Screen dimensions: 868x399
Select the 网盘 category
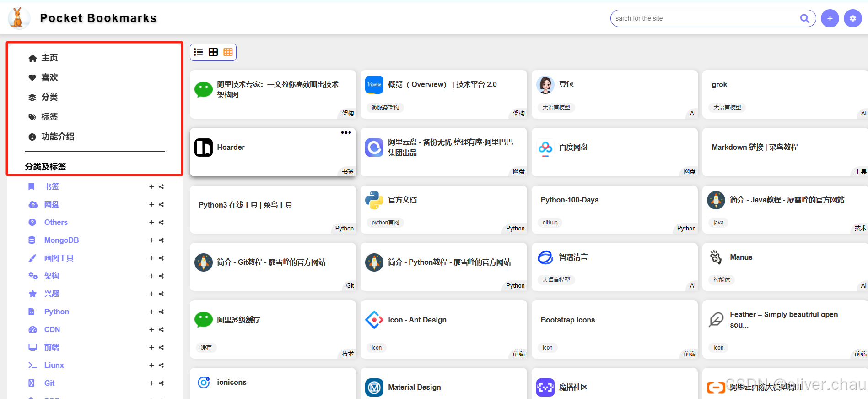point(51,204)
